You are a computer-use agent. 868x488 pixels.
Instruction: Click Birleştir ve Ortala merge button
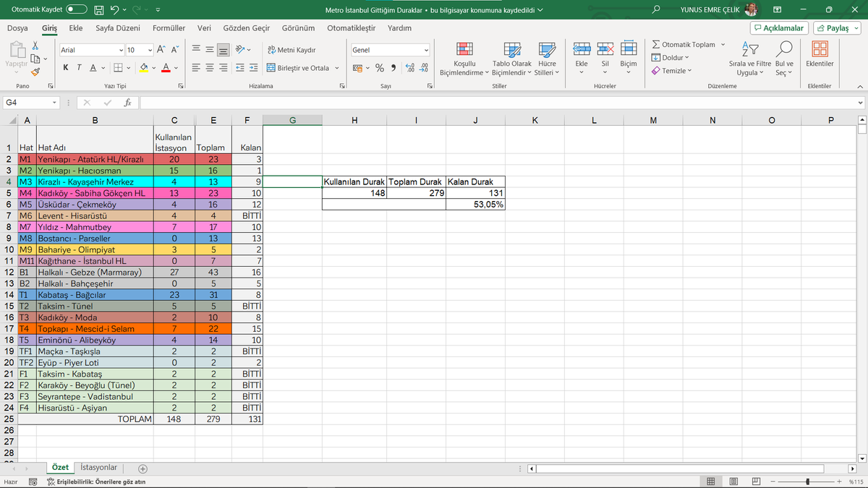point(297,68)
